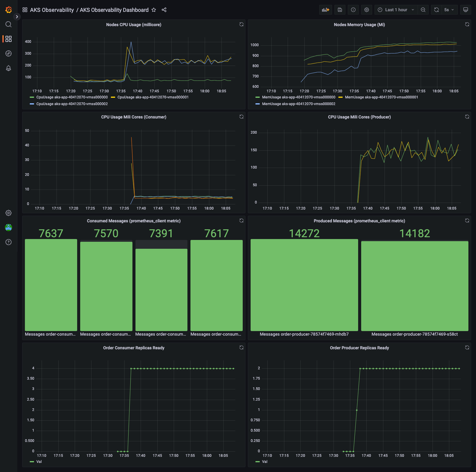The width and height of the screenshot is (476, 472).
Task: Open the Configuration gear in sidebar
Action: click(x=9, y=213)
